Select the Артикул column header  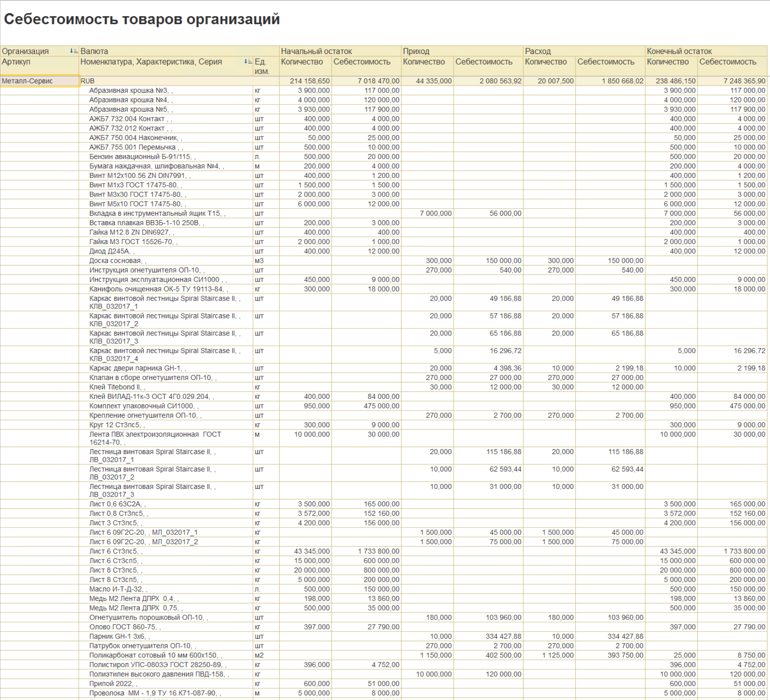17,62
